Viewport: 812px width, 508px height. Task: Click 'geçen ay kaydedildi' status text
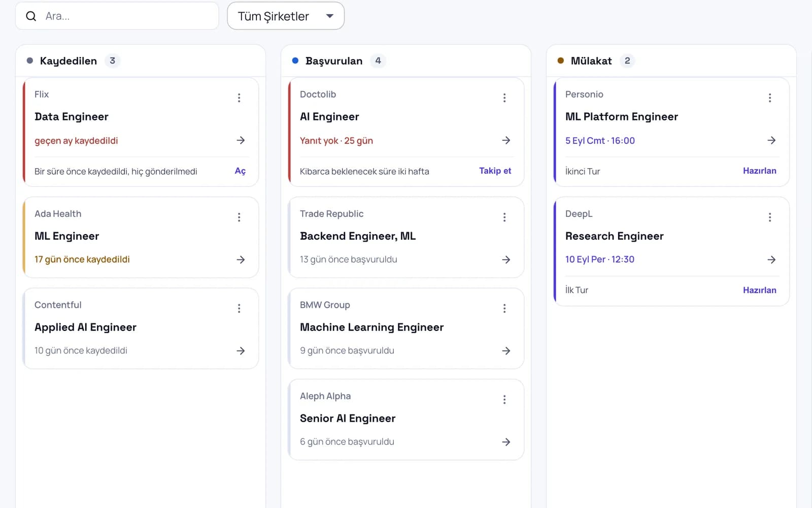[x=76, y=141]
